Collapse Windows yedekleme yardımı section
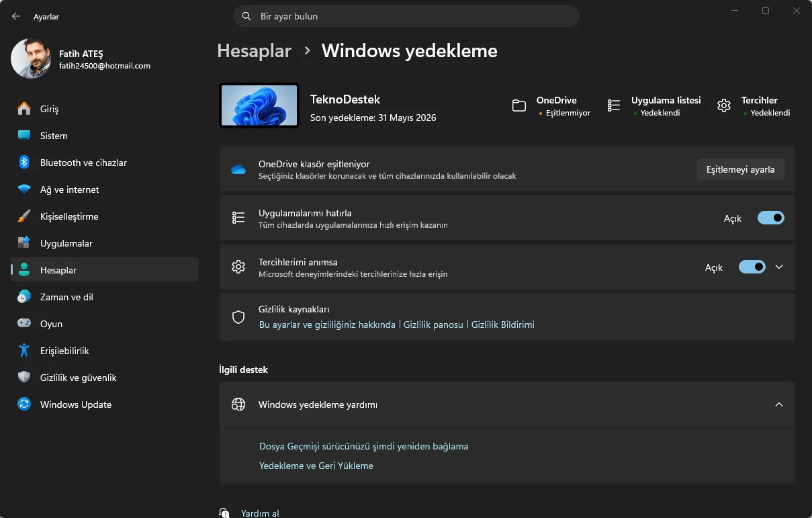 point(779,404)
